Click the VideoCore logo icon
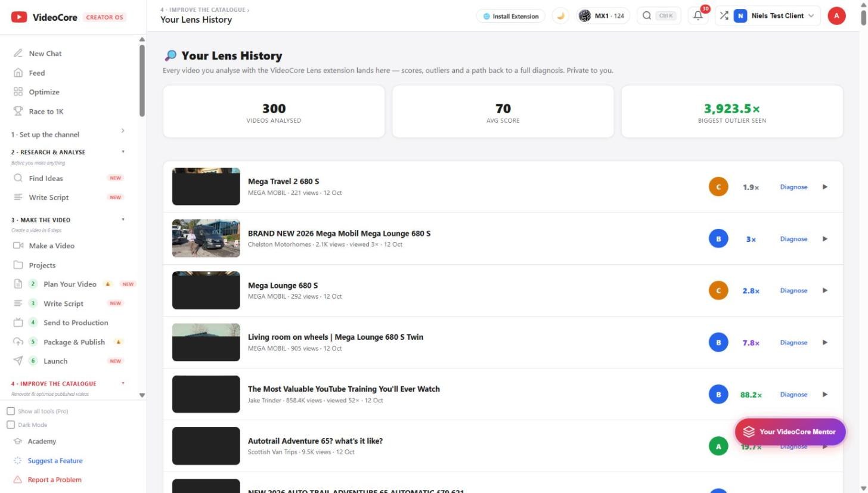The width and height of the screenshot is (868, 493). 19,17
